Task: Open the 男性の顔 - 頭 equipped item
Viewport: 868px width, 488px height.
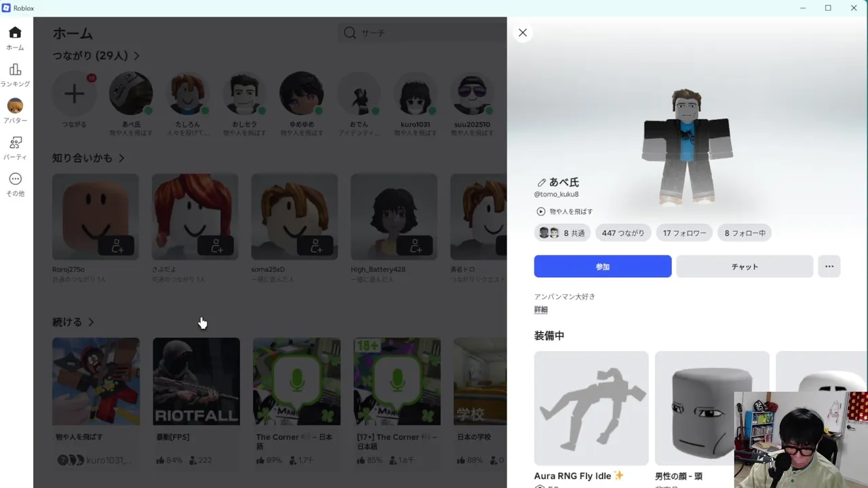Action: pos(712,408)
